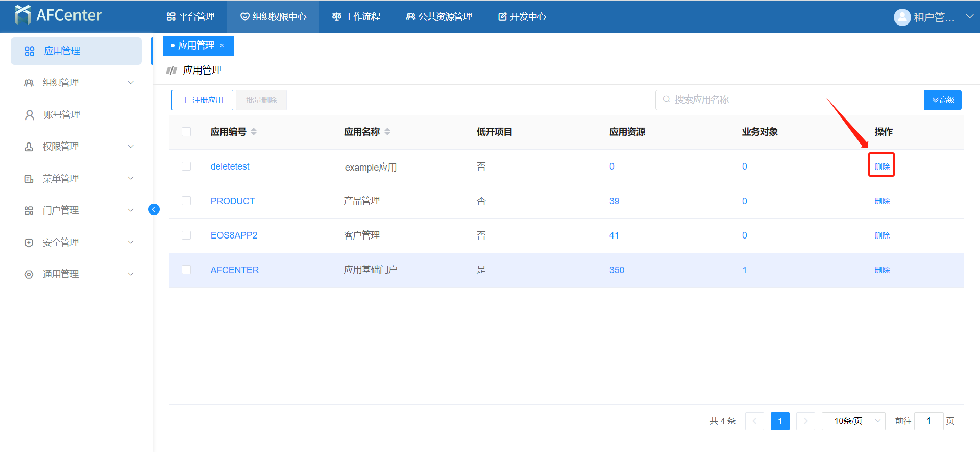980x452 pixels.
Task: Open 账号管理 from the sidebar
Action: click(62, 115)
